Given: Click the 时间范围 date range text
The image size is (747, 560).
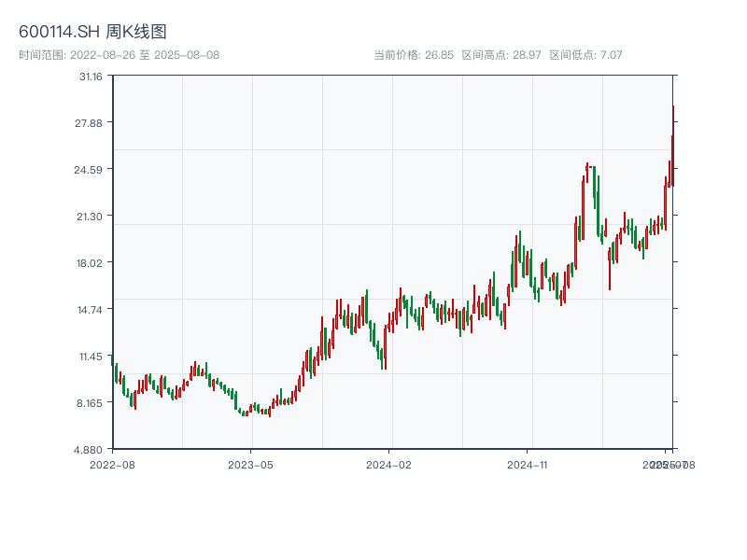Looking at the screenshot, I should (119, 55).
